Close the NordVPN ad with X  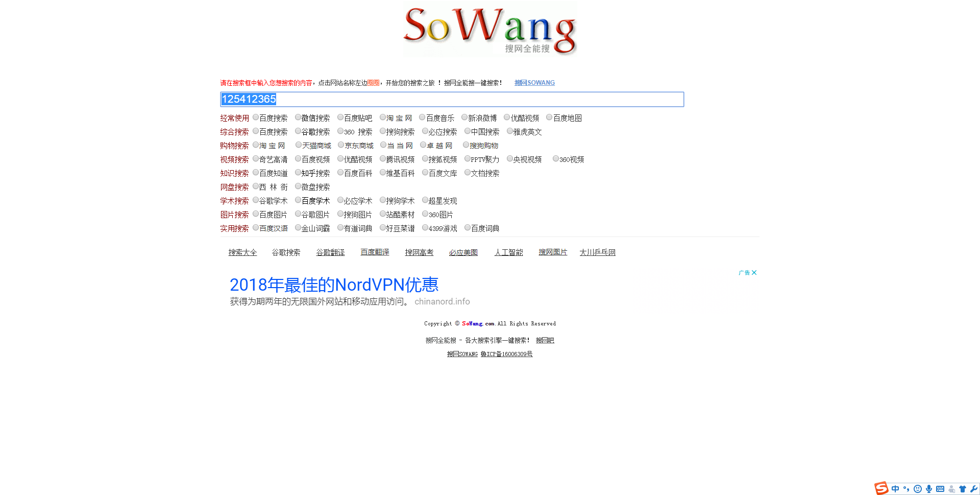pos(754,273)
